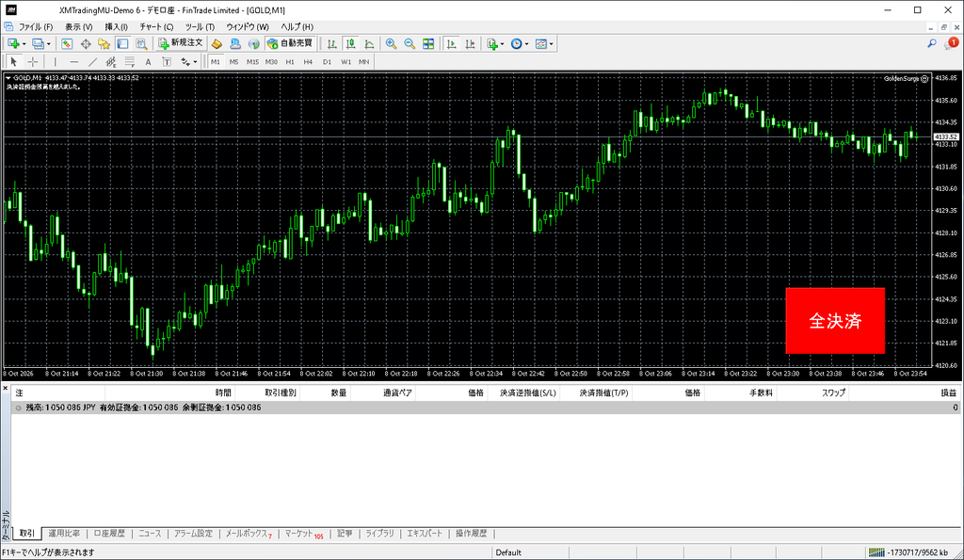The height and width of the screenshot is (560, 964).
Task: Zoom in on the chart
Action: tap(391, 43)
